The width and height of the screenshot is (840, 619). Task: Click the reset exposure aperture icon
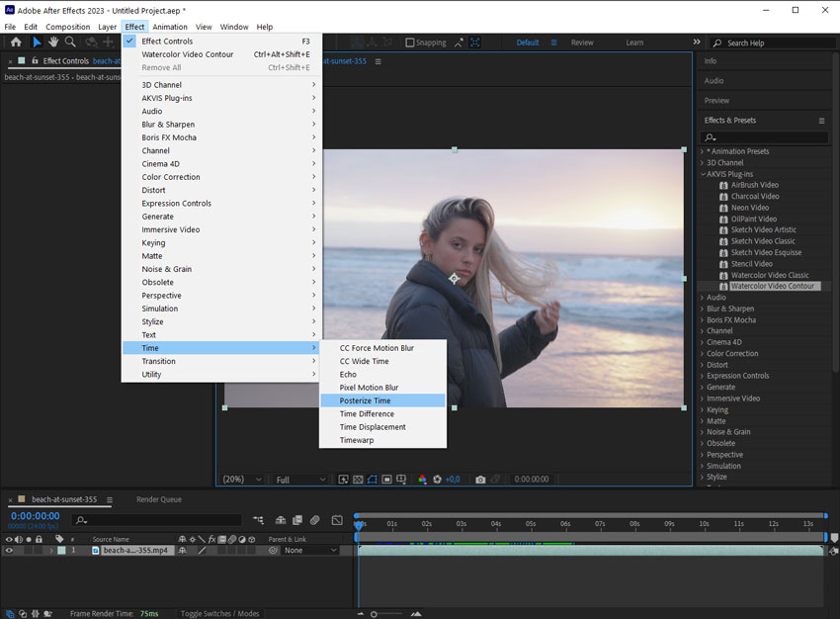pos(437,480)
